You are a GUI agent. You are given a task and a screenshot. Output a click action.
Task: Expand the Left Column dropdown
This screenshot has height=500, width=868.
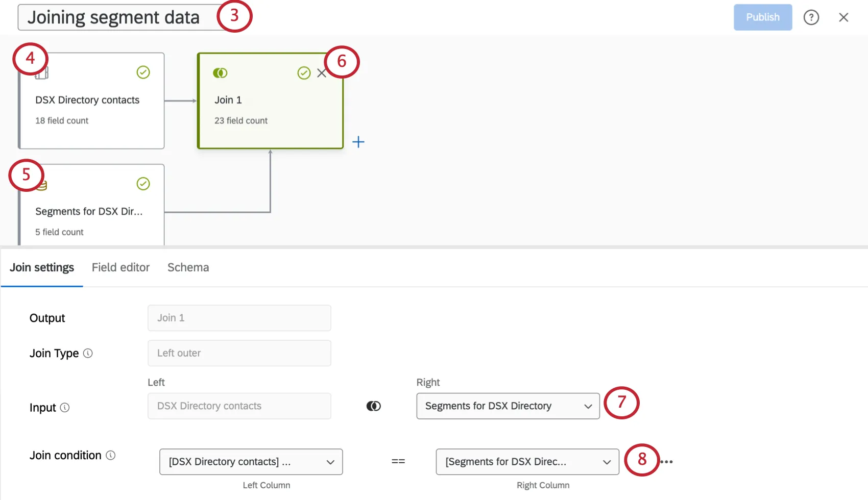coord(251,462)
